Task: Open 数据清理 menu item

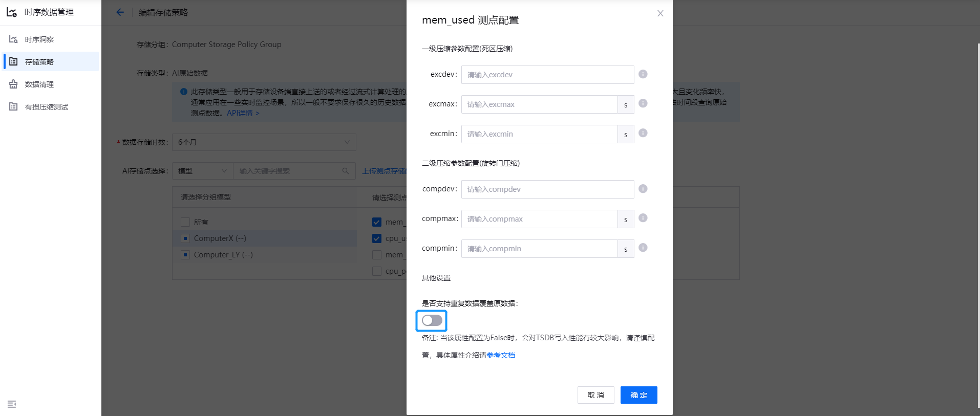Action: pyautogui.click(x=51, y=84)
